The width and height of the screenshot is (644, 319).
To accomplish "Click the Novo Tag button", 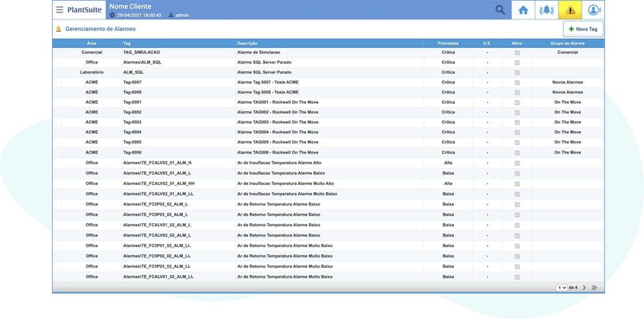I will (x=583, y=29).
